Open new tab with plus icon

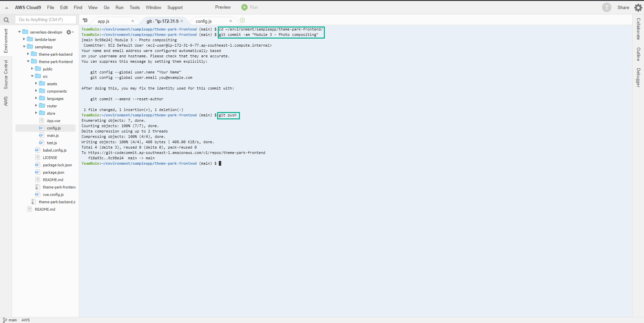pos(242,20)
